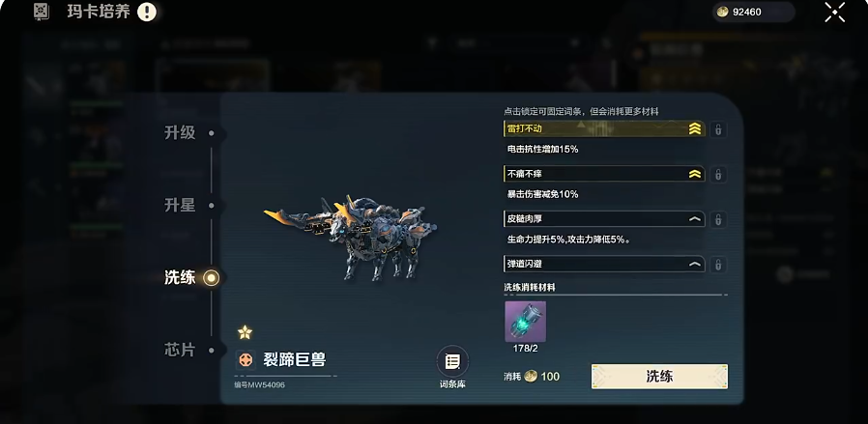The image size is (868, 424).
Task: Click the codex book icon at top left
Action: pos(41,11)
